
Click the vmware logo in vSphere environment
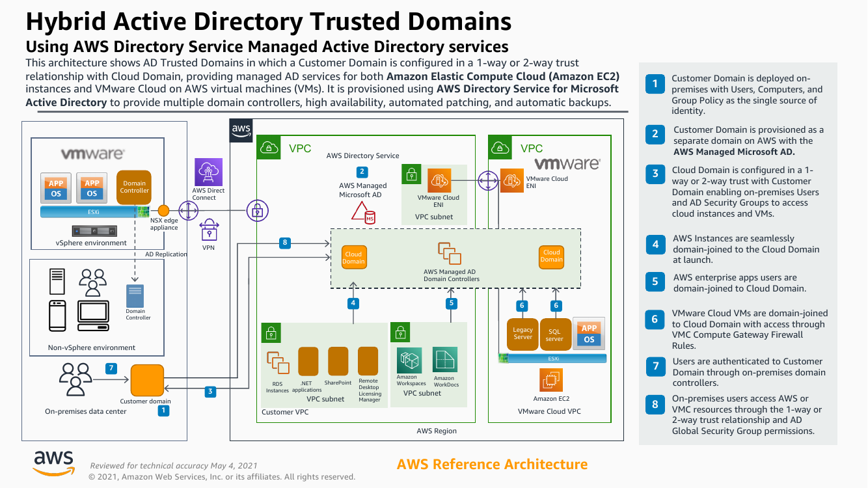(x=92, y=154)
